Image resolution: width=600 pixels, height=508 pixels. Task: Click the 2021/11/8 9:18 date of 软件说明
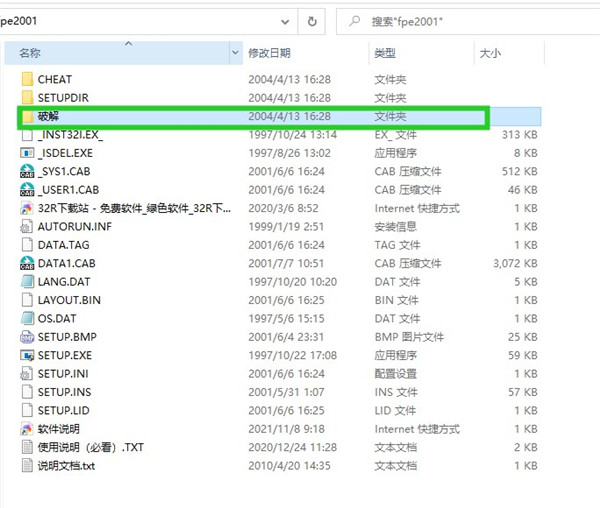click(x=286, y=428)
